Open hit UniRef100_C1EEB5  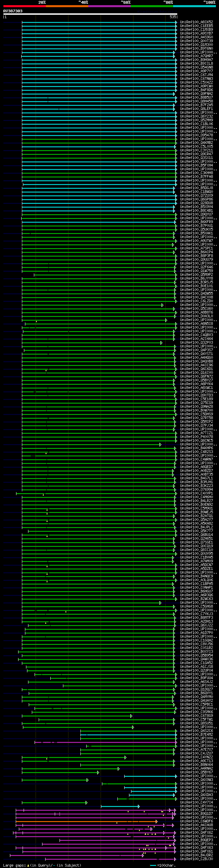tap(196, 26)
